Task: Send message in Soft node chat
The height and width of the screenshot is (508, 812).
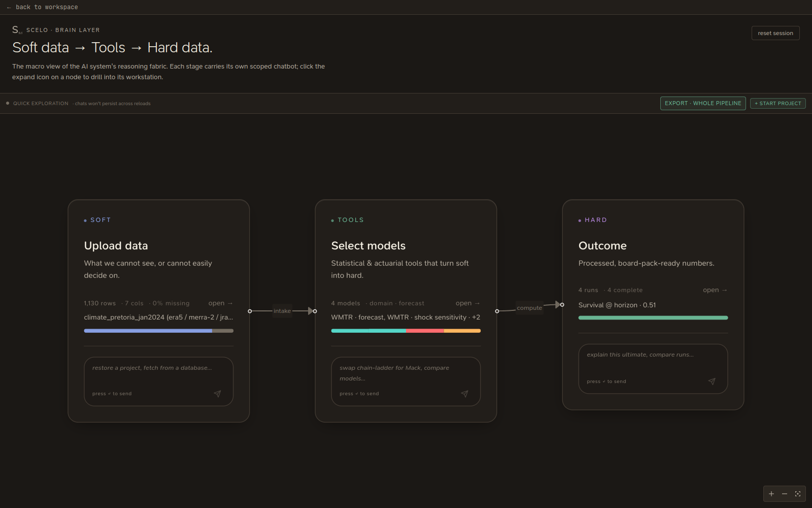Action: (x=217, y=394)
